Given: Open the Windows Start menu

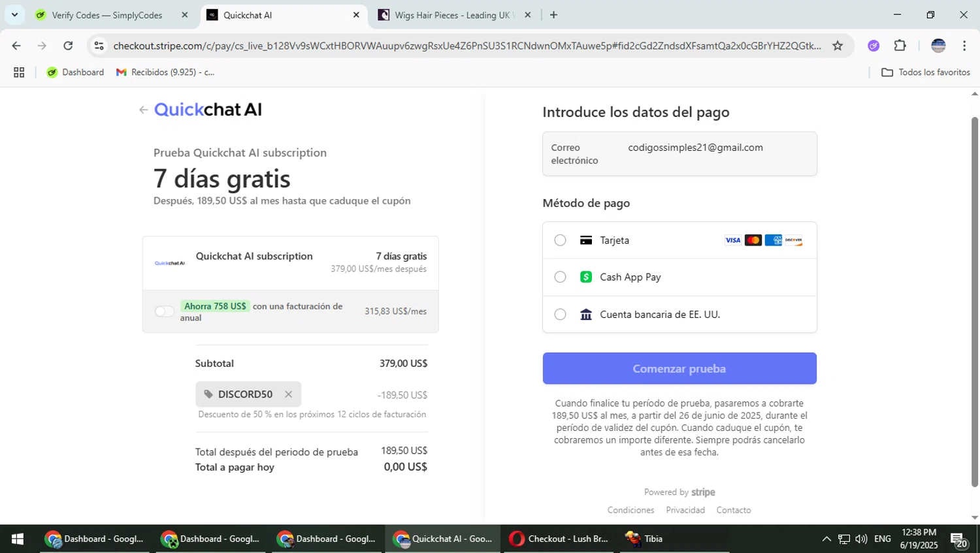Looking at the screenshot, I should click(x=18, y=539).
